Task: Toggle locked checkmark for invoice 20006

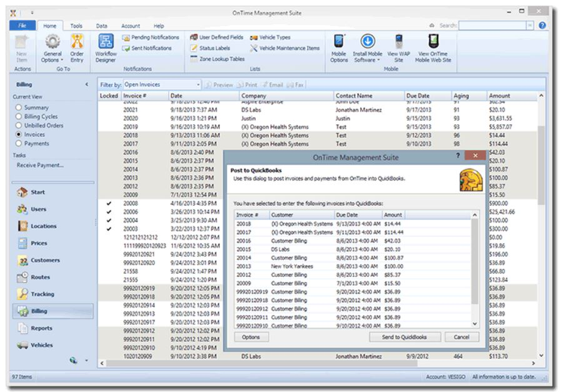Action: click(x=109, y=212)
